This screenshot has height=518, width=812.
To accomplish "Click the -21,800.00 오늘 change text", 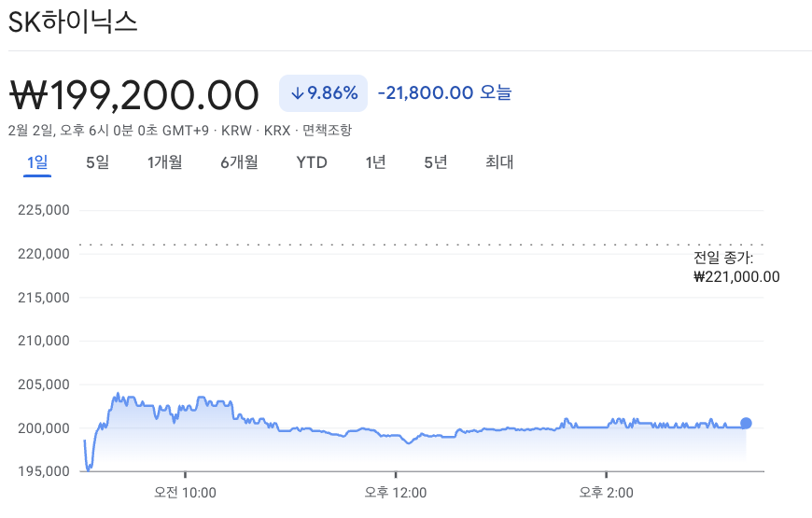I will point(444,93).
